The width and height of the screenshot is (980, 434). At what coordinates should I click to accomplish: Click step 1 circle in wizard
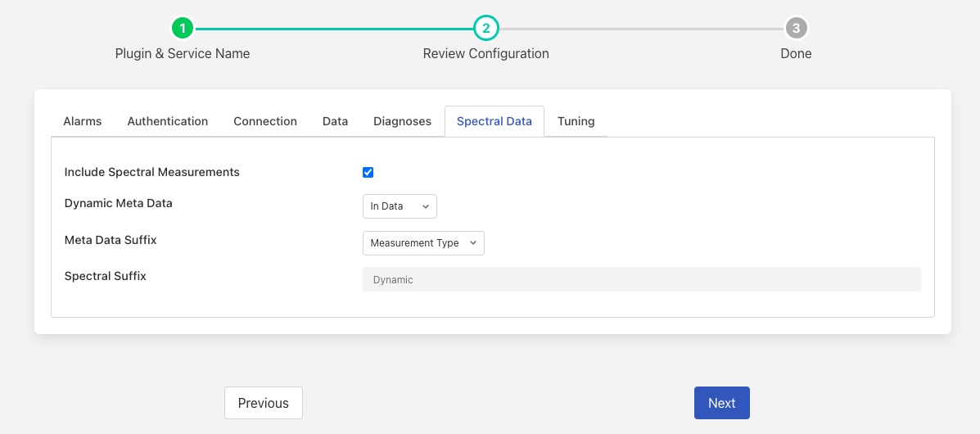tap(183, 29)
